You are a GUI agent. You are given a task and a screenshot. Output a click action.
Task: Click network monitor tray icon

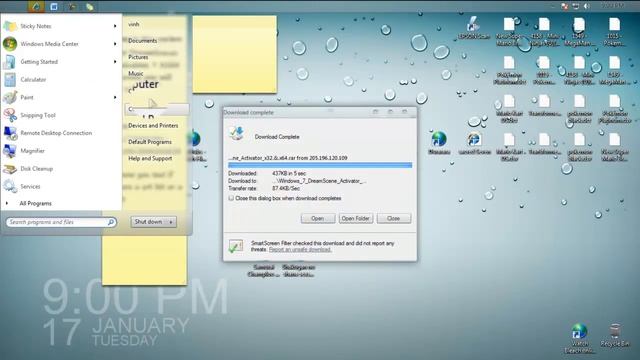click(576, 6)
